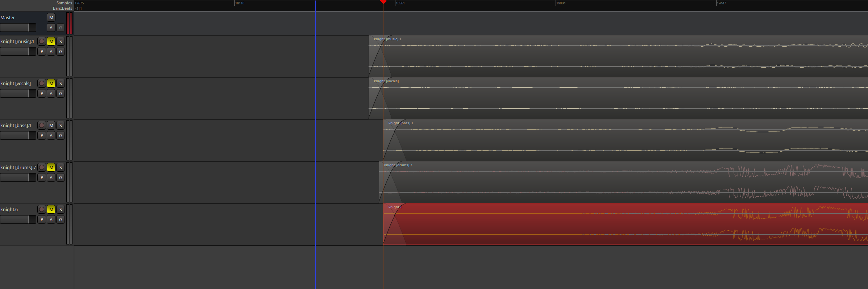Open automation menu for knight [music].1

coord(51,51)
